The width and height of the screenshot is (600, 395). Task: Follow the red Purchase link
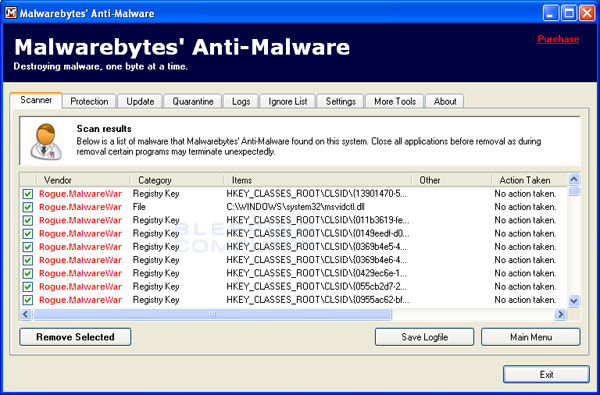[558, 39]
